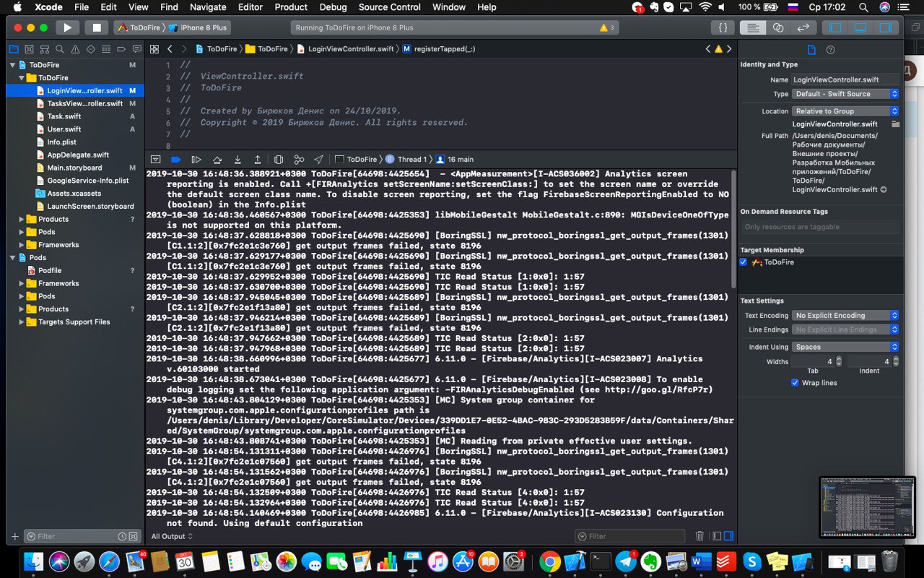Show only the variables view pane
Viewport: 924px width, 578px height.
[716, 536]
